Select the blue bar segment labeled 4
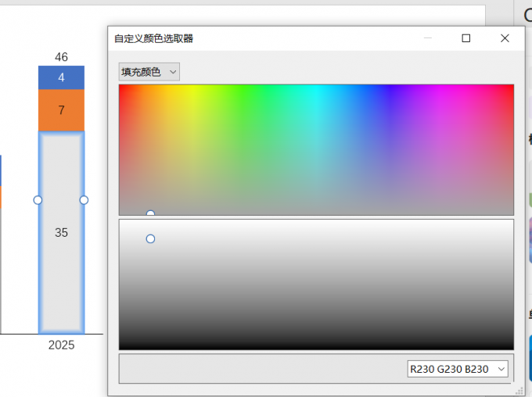The image size is (532, 397). click(x=61, y=78)
